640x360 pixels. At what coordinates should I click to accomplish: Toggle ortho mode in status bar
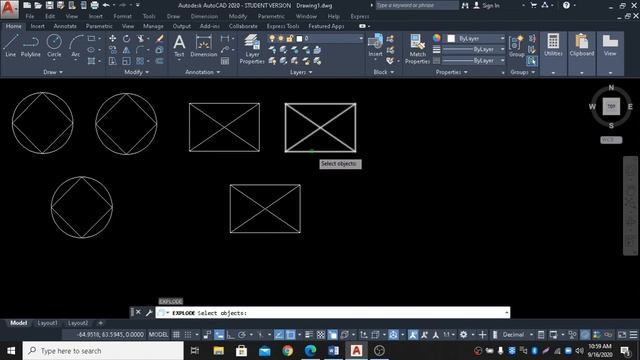[x=231, y=335]
